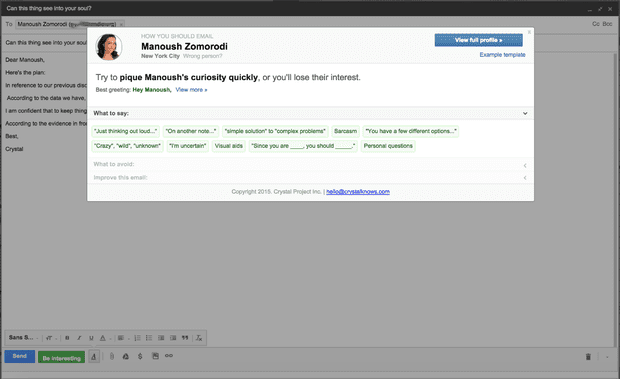Toggle italic formatting in compose toolbar
The width and height of the screenshot is (620, 379).
[x=79, y=338]
